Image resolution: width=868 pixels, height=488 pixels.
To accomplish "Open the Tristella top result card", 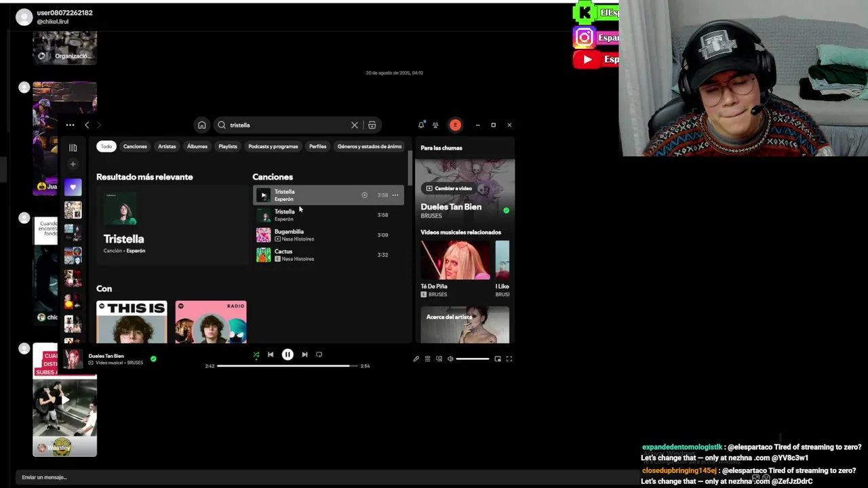I will point(172,225).
